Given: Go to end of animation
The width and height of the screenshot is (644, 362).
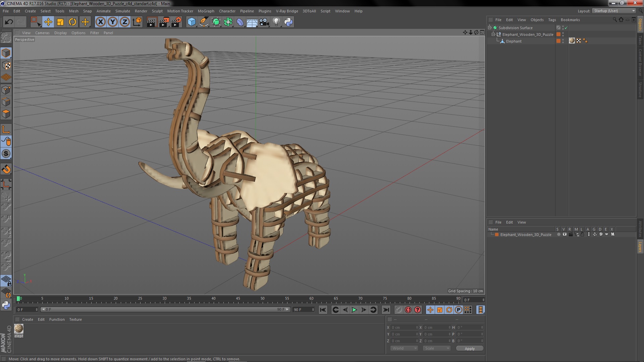Looking at the screenshot, I should [x=386, y=310].
